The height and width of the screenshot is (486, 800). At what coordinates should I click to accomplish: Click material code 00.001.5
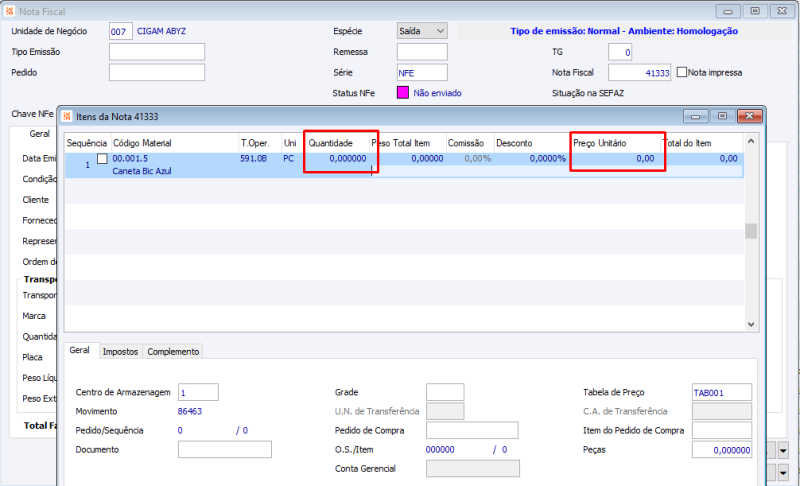coord(130,159)
